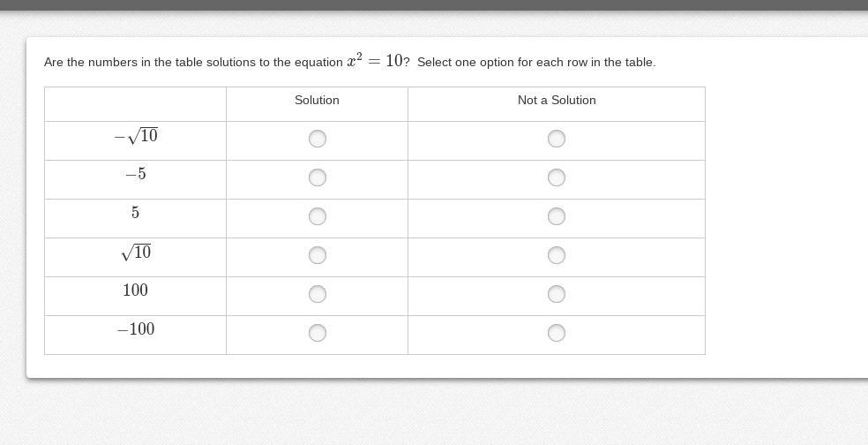Mark positive √10 as Not a Solution
Image resolution: width=868 pixels, height=445 pixels.
pyautogui.click(x=557, y=255)
